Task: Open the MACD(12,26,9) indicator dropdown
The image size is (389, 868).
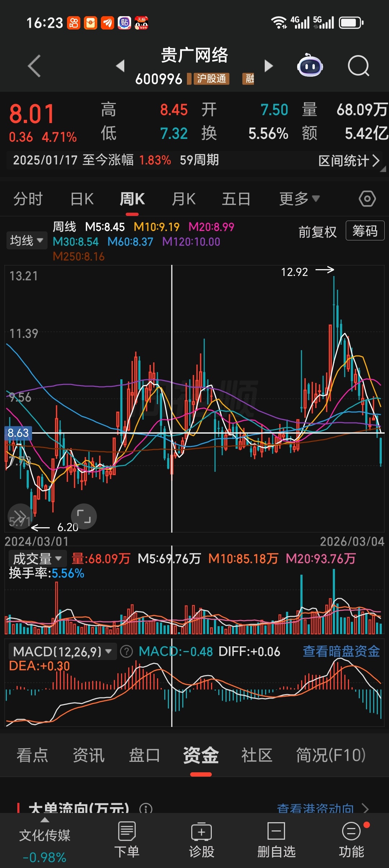Action: tap(62, 651)
